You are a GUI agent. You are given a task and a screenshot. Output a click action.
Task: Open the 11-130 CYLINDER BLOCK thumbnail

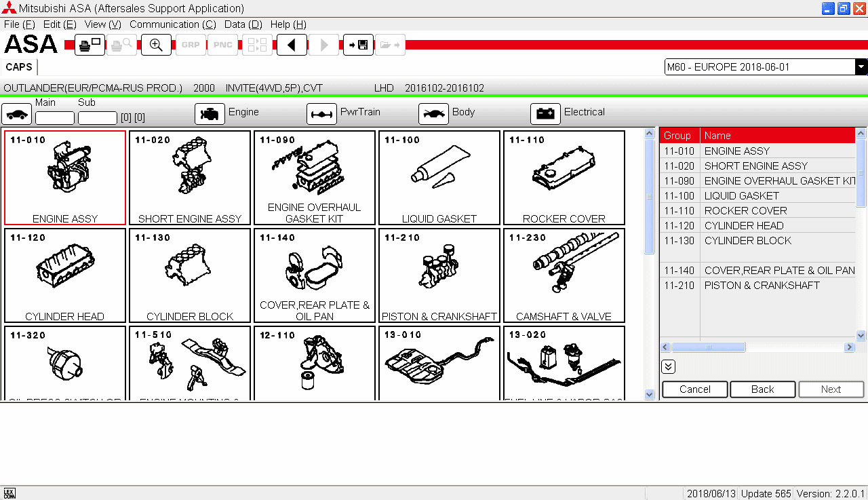[190, 275]
